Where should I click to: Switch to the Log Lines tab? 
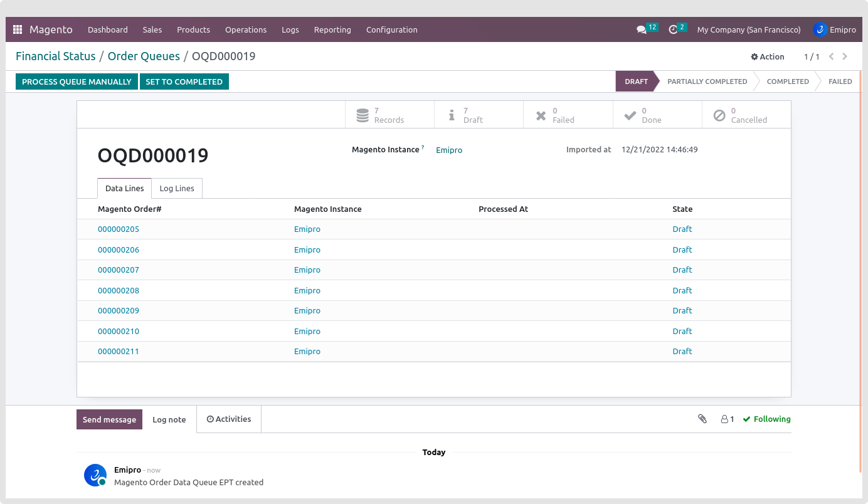[x=177, y=189]
